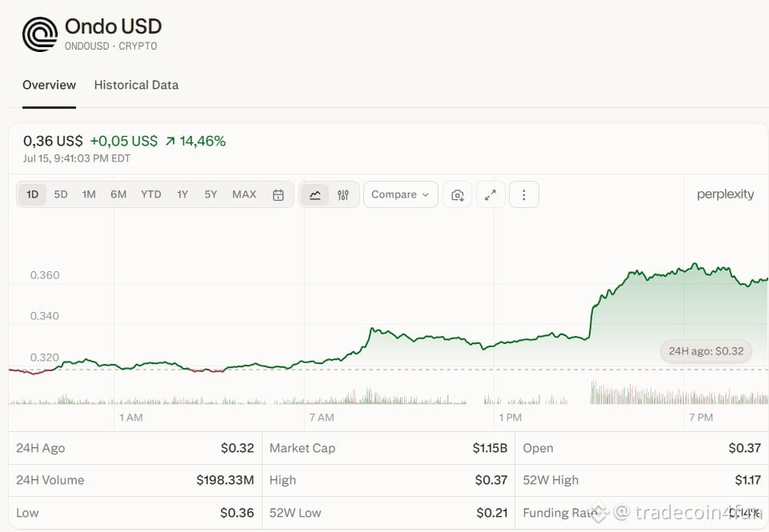Image resolution: width=769 pixels, height=532 pixels.
Task: Switch chart range to 1M
Action: click(89, 194)
